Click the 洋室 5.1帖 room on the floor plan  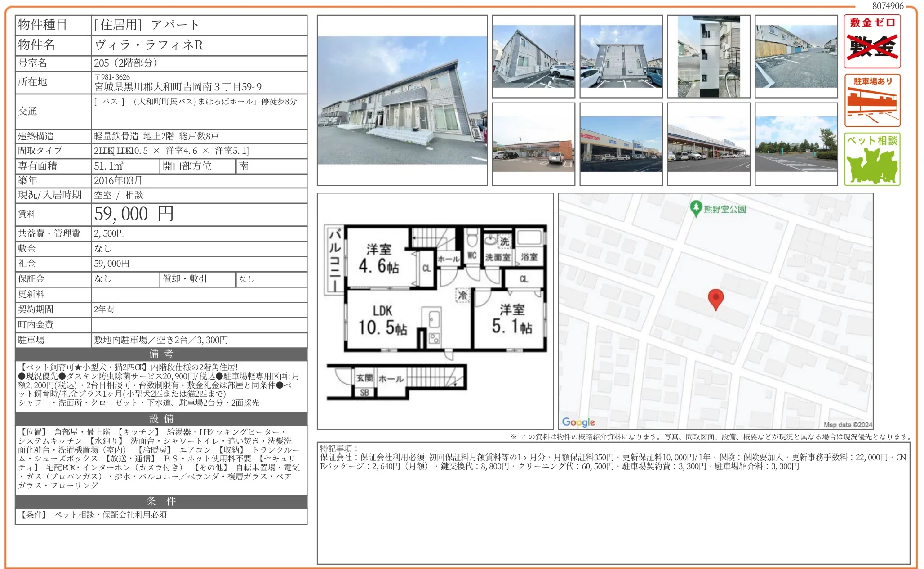[512, 318]
